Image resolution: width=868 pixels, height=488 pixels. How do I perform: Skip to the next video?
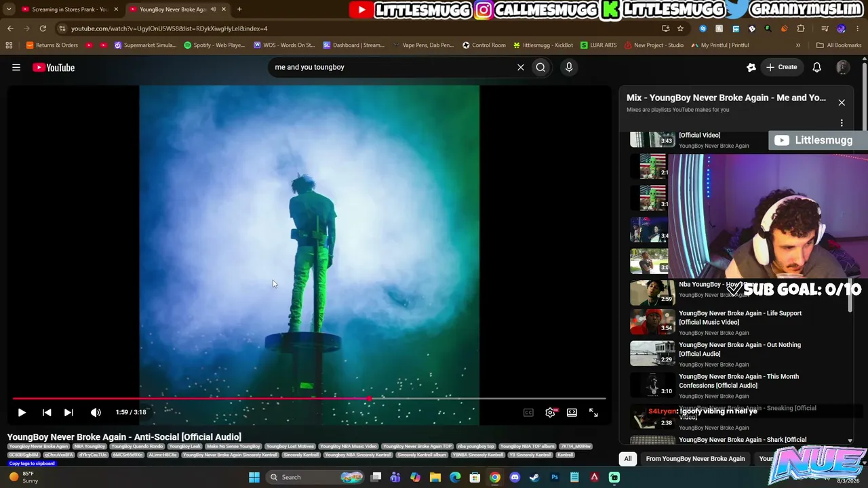68,412
